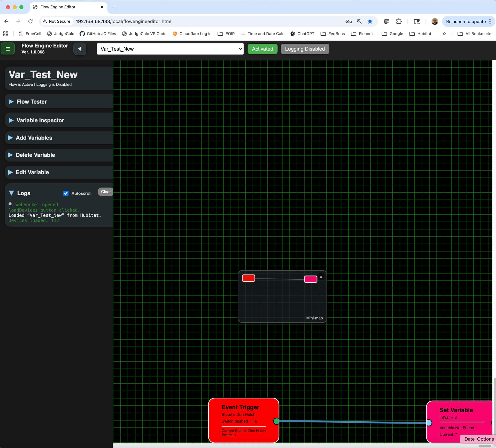Bookmark page with the star icon
Viewport: 496px width, 448px height.
pyautogui.click(x=370, y=21)
